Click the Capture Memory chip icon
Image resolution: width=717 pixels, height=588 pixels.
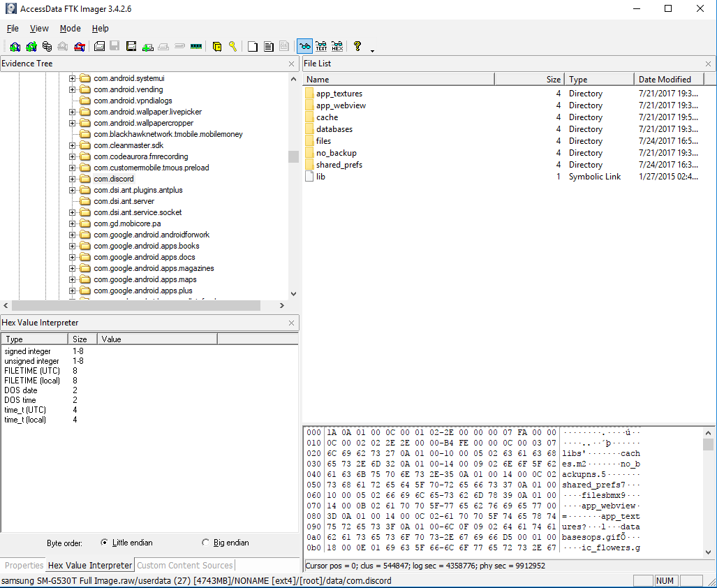[x=196, y=46]
